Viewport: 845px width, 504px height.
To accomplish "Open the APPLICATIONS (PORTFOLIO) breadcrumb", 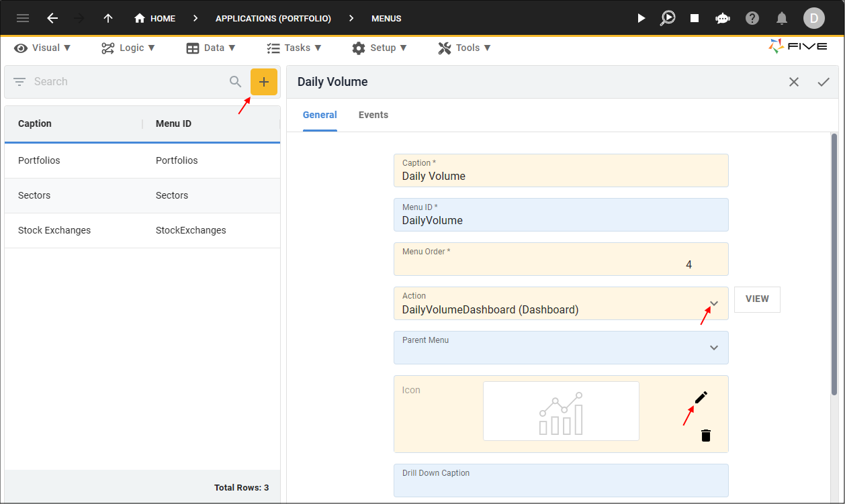I will click(x=273, y=18).
